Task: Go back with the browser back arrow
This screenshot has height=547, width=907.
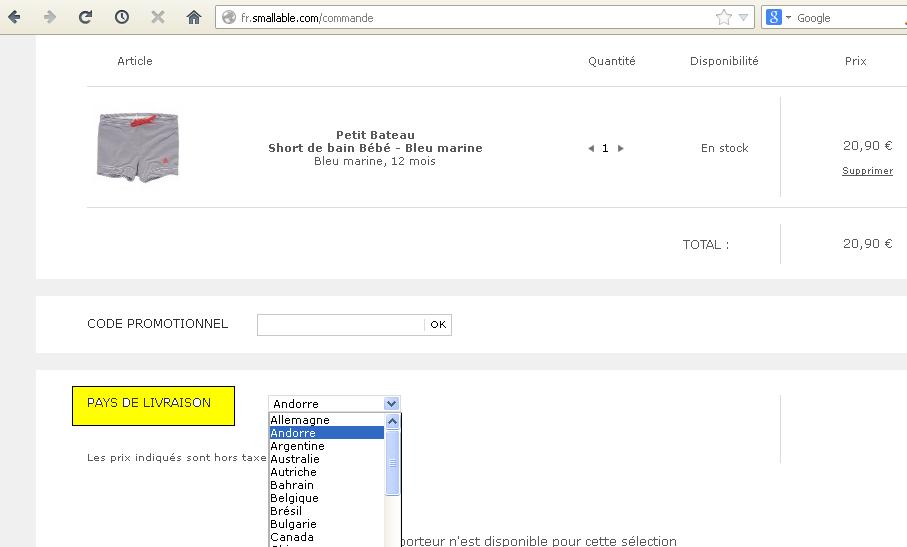Action: (14, 17)
